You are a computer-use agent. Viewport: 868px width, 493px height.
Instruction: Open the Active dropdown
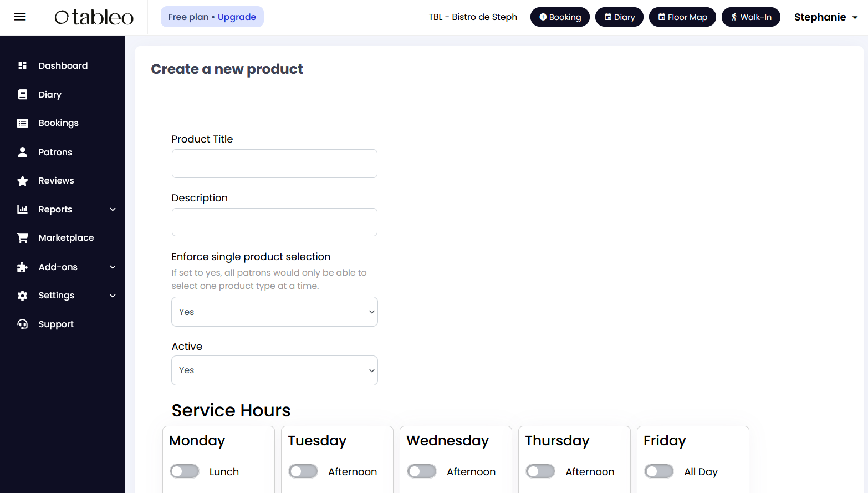[274, 370]
